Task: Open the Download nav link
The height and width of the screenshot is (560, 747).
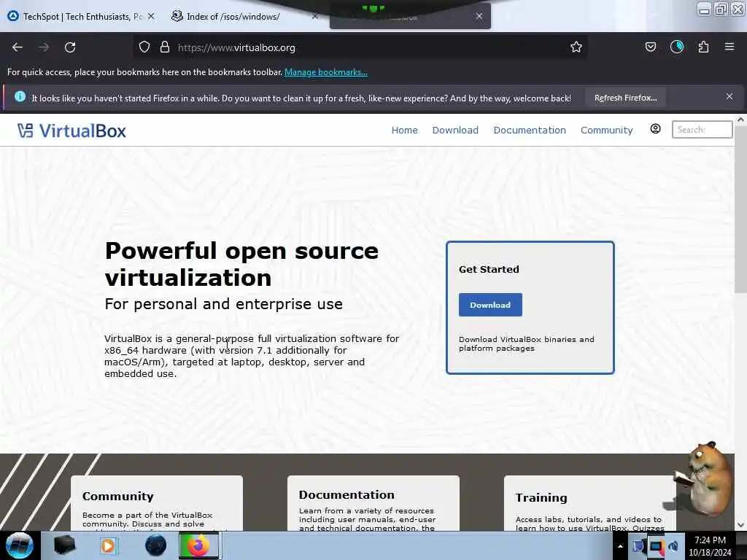Action: (455, 130)
